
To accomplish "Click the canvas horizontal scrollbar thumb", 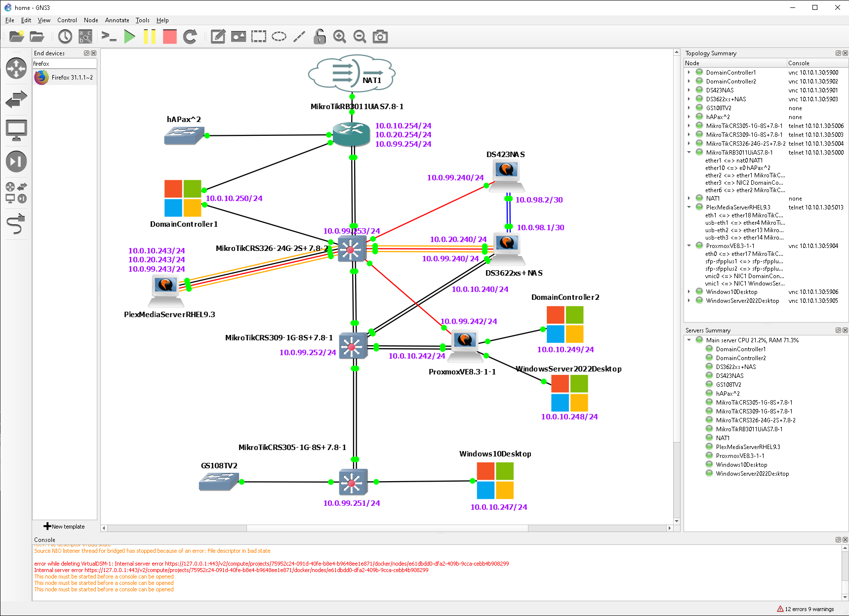I will pyautogui.click(x=387, y=528).
